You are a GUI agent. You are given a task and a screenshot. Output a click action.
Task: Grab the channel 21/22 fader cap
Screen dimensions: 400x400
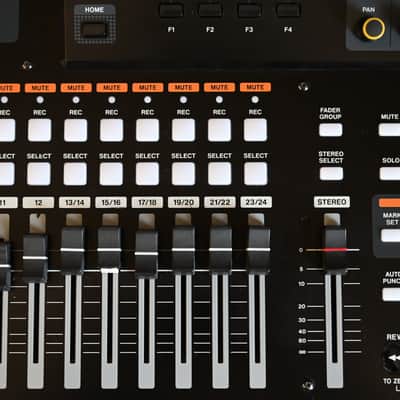(220, 250)
